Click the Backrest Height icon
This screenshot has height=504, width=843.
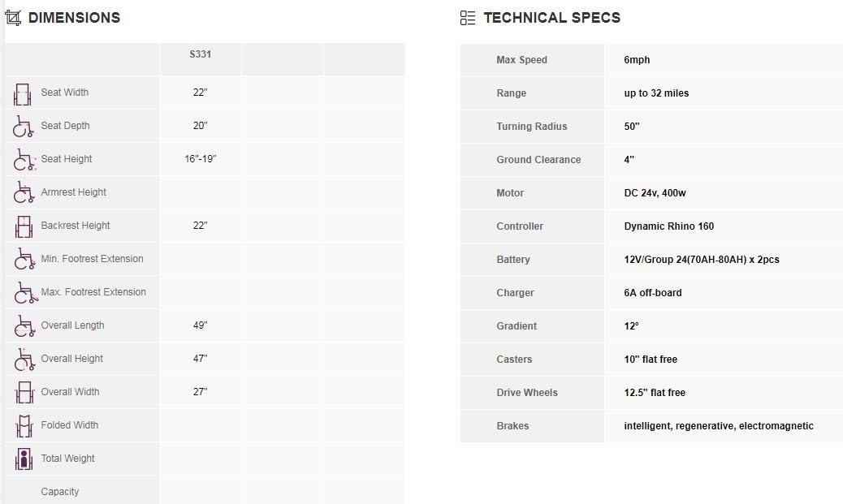pyautogui.click(x=23, y=226)
